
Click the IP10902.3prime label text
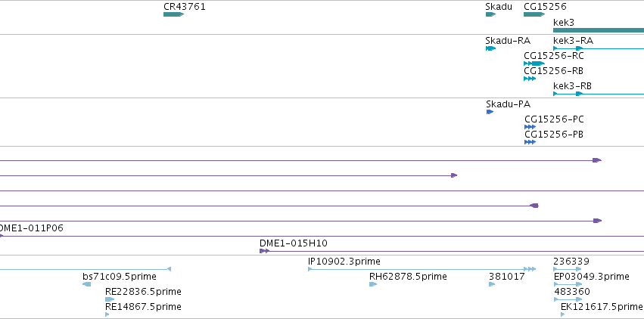(344, 262)
